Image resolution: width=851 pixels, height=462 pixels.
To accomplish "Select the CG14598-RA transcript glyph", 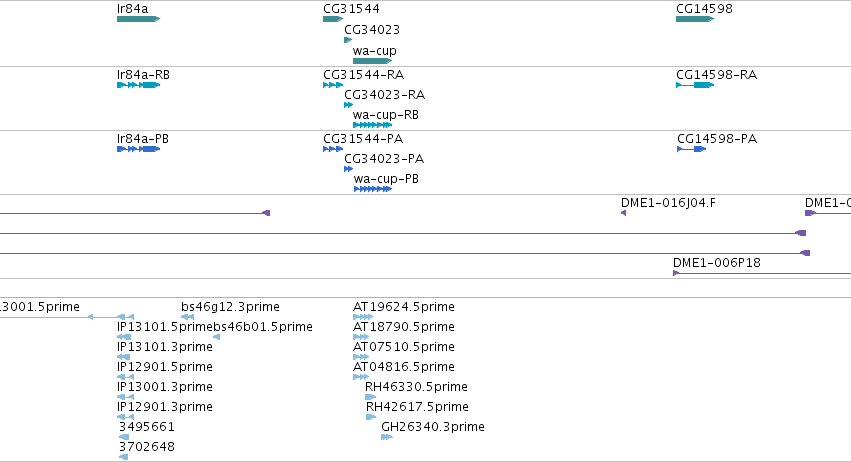I will (x=695, y=85).
